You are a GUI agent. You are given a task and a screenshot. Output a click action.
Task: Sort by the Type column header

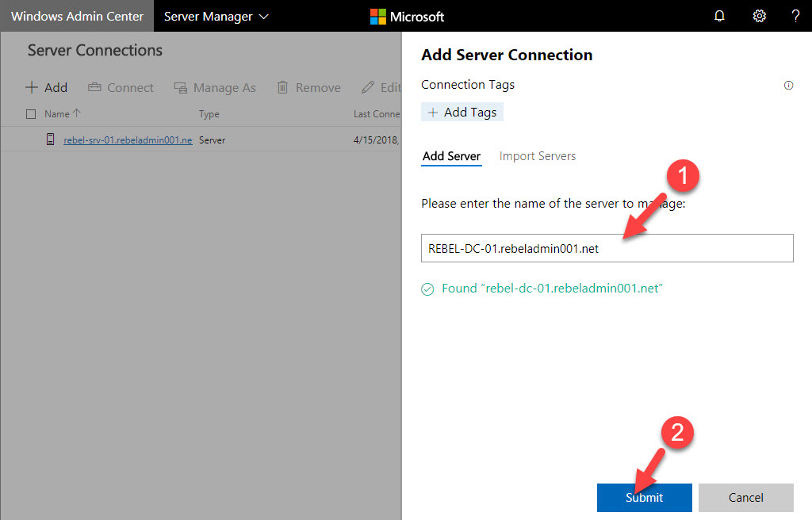pyautogui.click(x=209, y=114)
